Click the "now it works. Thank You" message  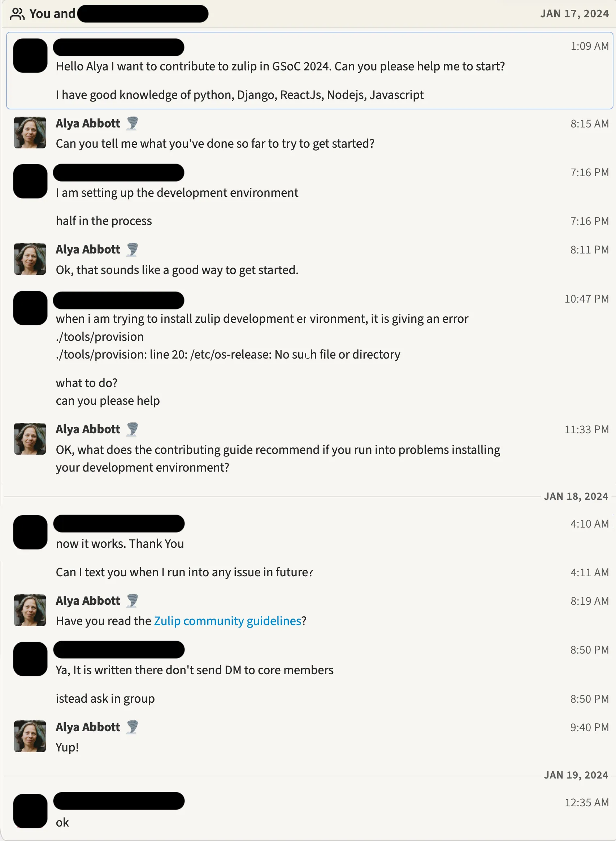click(120, 544)
